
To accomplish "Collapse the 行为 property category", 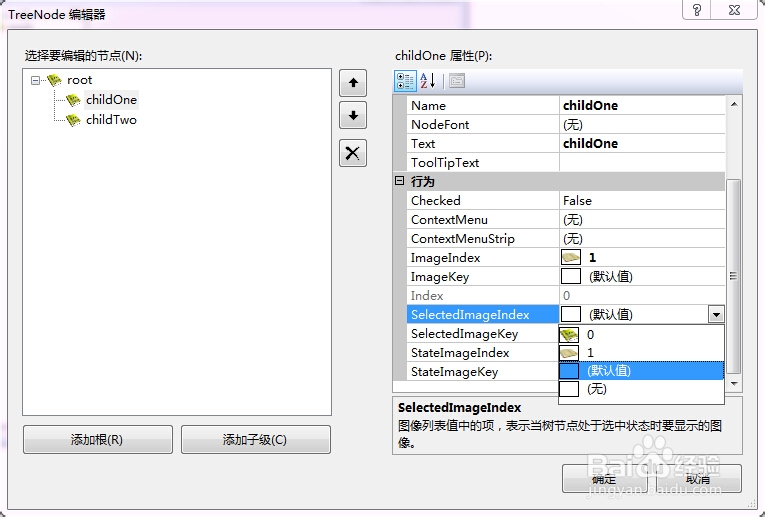I will 400,181.
